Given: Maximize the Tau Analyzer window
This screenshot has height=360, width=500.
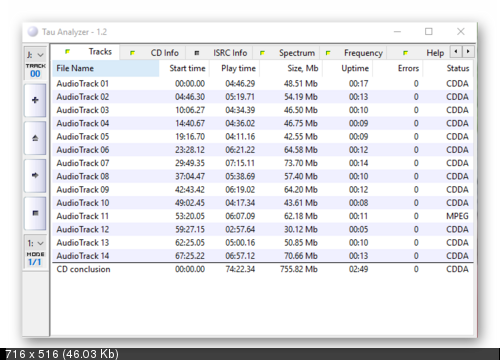Looking at the screenshot, I should point(429,32).
